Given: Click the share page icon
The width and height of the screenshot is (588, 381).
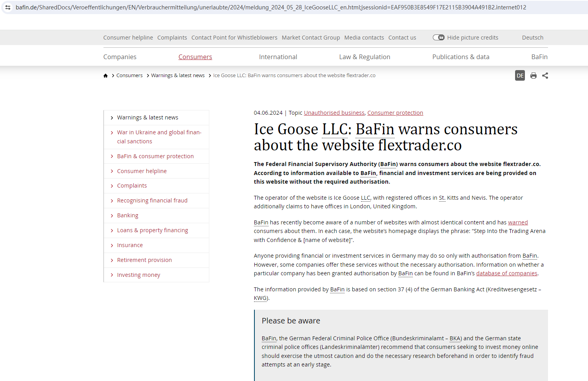Looking at the screenshot, I should [x=545, y=76].
